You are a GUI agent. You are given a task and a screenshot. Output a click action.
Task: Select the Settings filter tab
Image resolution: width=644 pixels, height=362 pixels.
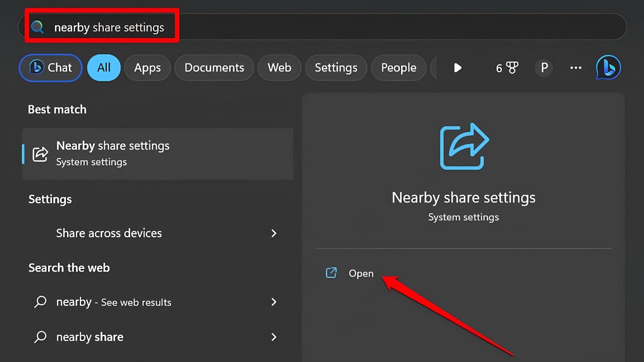(x=336, y=68)
